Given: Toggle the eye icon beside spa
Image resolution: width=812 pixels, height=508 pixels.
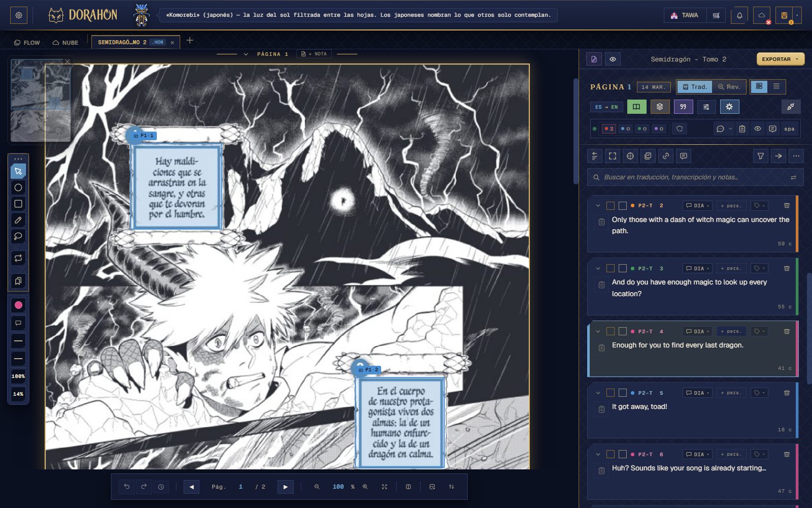Looking at the screenshot, I should [758, 129].
